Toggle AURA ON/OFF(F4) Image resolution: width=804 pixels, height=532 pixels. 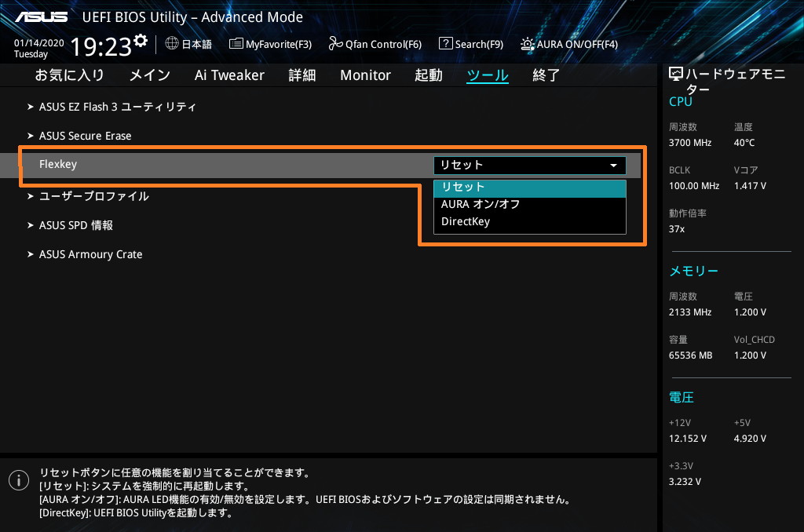click(x=569, y=44)
